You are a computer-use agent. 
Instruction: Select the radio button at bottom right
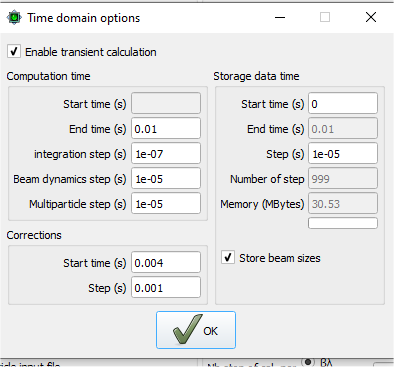click(x=308, y=361)
